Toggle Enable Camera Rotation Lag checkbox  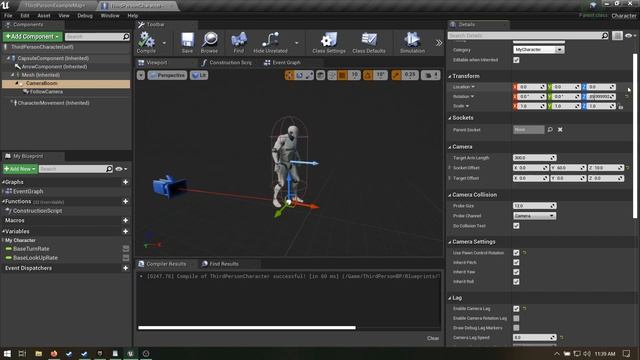516,318
